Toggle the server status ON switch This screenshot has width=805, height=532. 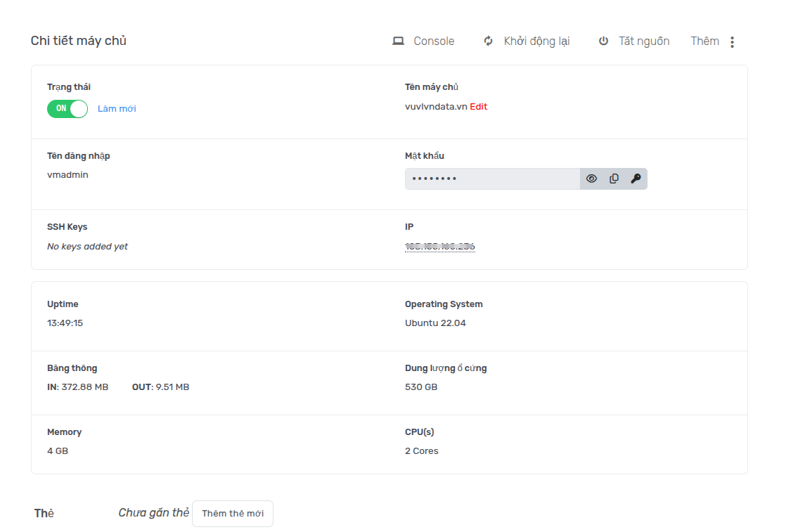coord(67,109)
